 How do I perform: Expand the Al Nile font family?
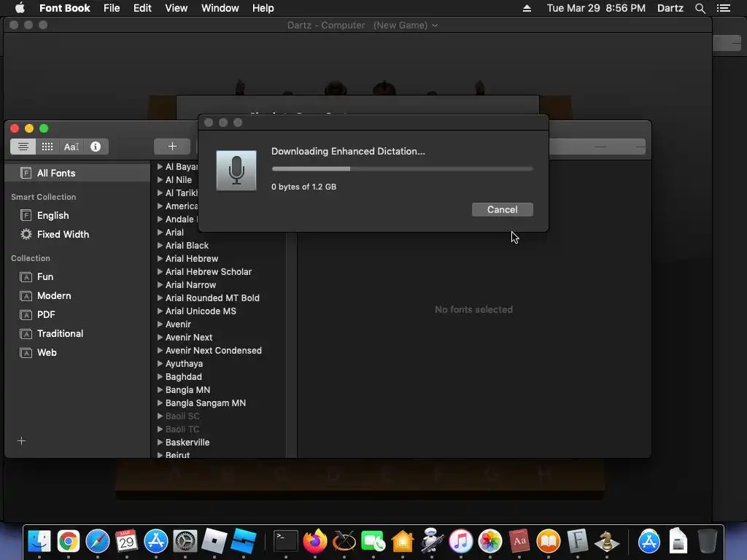tap(160, 180)
